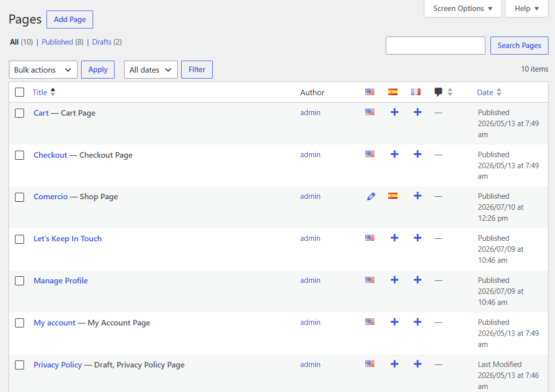Open US flag icon in Checkout row
555x392 pixels.
coord(369,154)
